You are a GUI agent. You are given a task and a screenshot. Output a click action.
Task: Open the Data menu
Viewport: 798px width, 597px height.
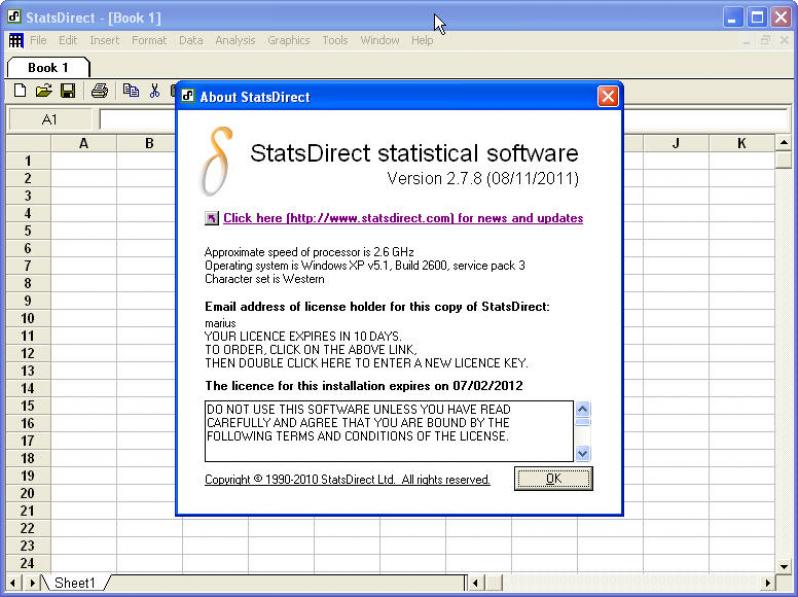point(191,40)
